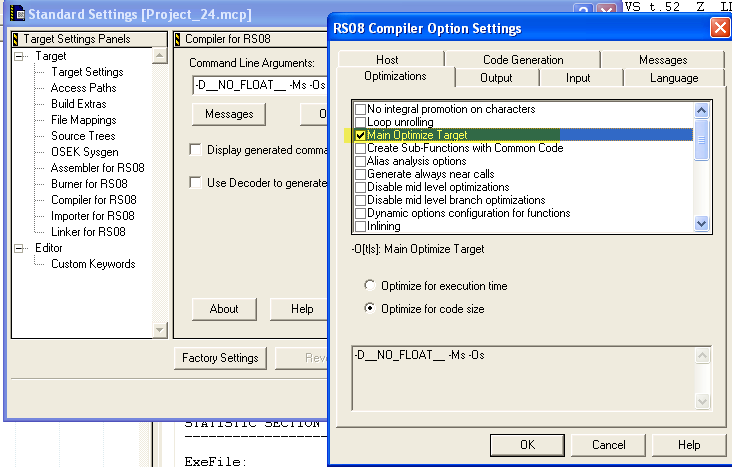The image size is (732, 467).
Task: Cancel the compiler option dialog
Action: [x=608, y=445]
